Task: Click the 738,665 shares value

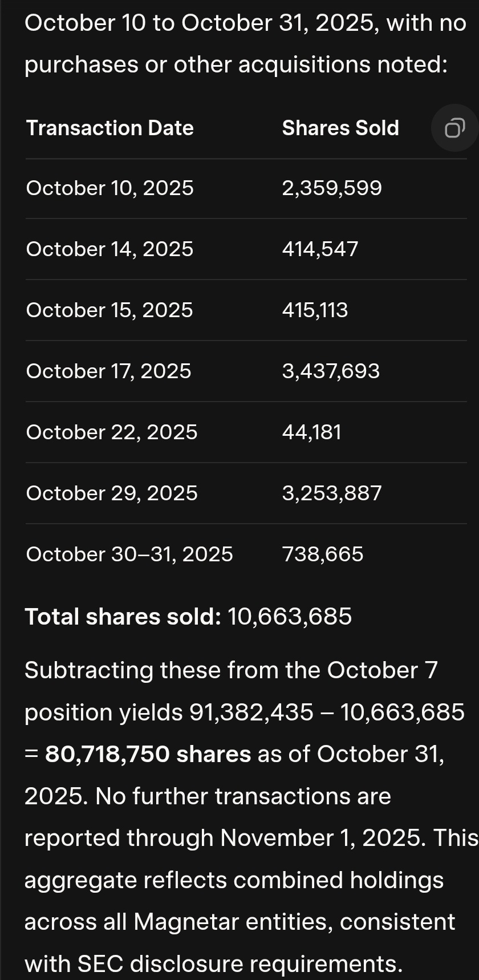Action: pos(323,554)
